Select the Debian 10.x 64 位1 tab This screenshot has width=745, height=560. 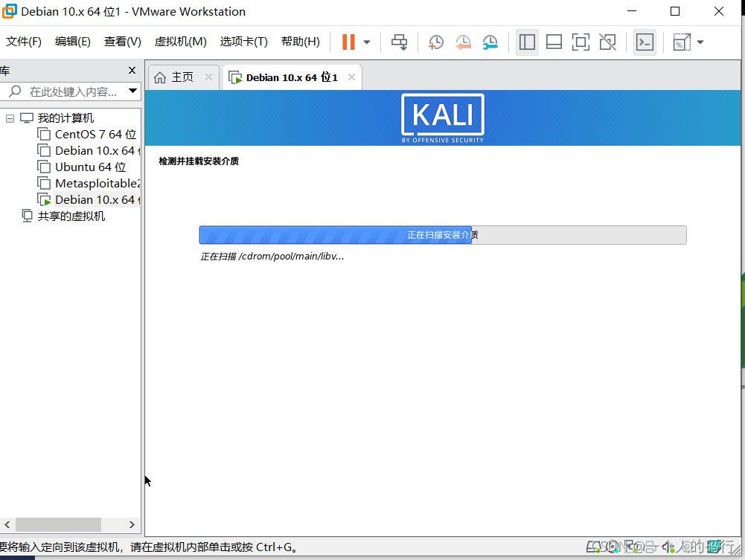(292, 77)
